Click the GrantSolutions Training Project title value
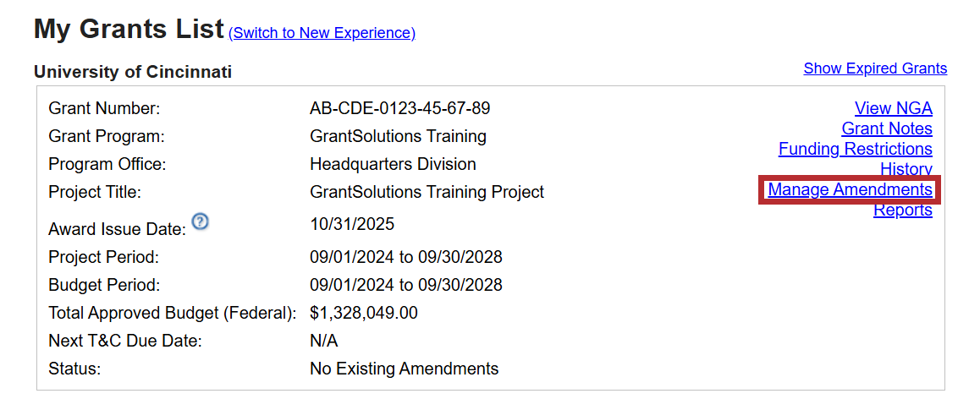The image size is (980, 399). click(427, 192)
